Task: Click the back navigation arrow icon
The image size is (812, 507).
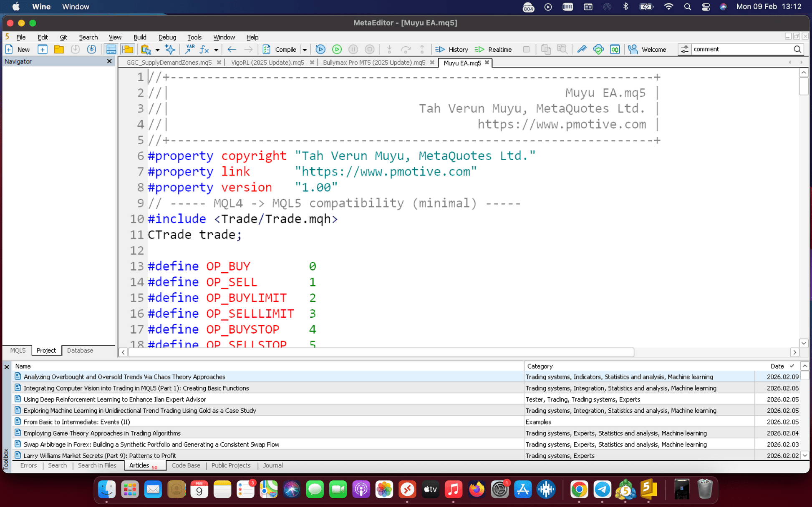Action: [232, 49]
